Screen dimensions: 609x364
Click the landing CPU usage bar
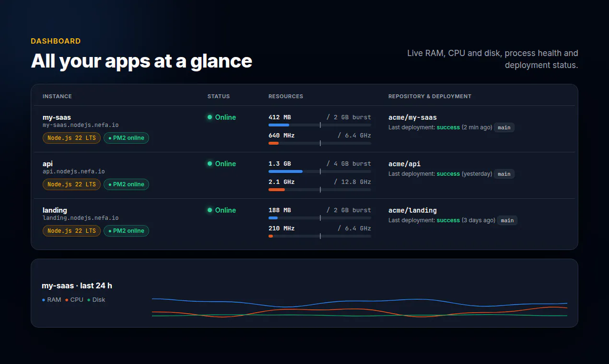[320, 236]
